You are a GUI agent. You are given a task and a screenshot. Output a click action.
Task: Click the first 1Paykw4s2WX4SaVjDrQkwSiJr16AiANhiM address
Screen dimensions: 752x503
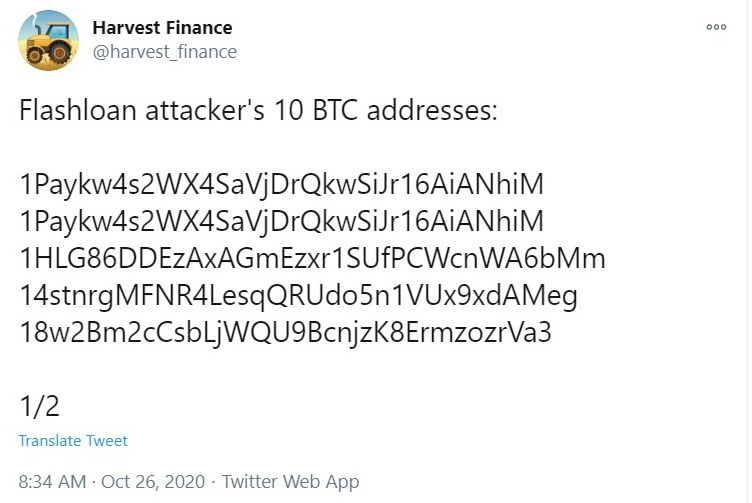pos(282,185)
